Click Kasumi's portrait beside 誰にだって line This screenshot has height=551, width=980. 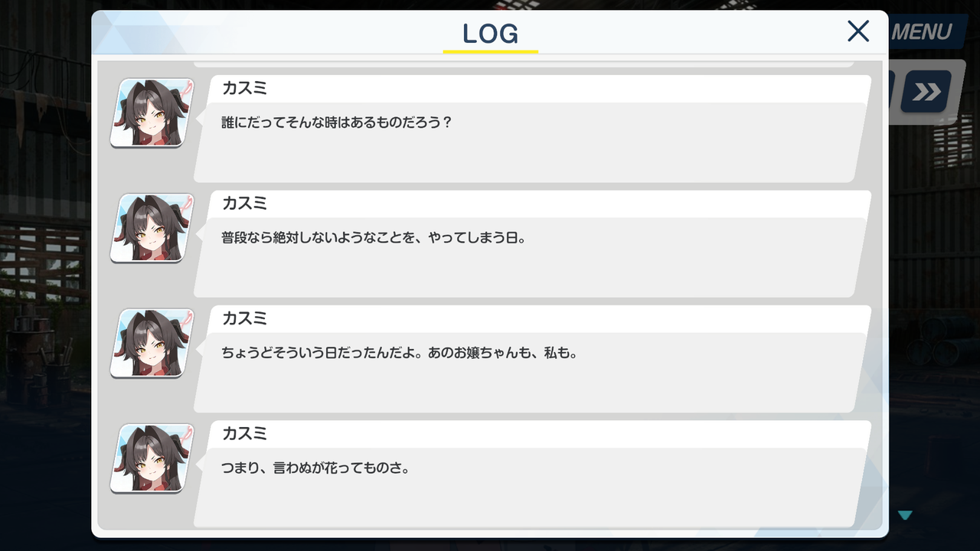pyautogui.click(x=152, y=112)
